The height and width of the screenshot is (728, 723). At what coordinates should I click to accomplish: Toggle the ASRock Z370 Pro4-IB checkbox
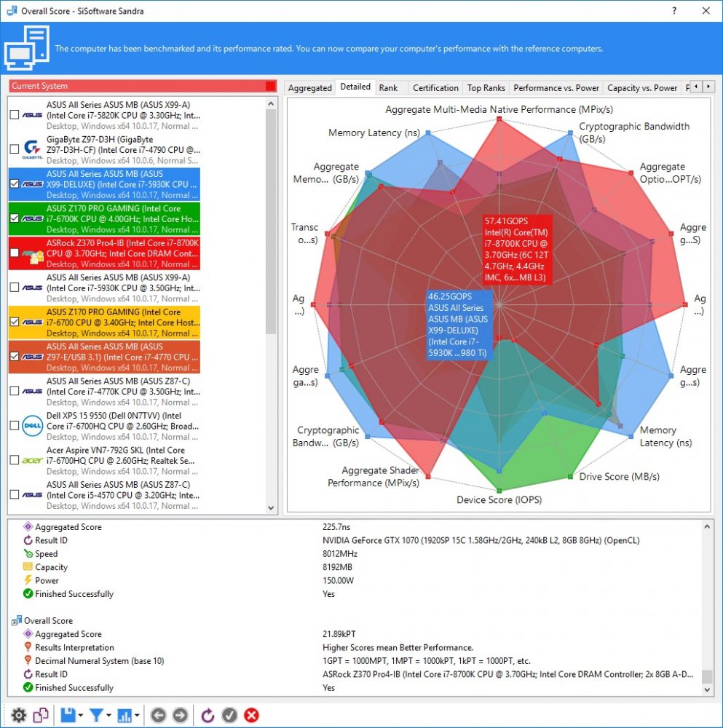point(15,253)
